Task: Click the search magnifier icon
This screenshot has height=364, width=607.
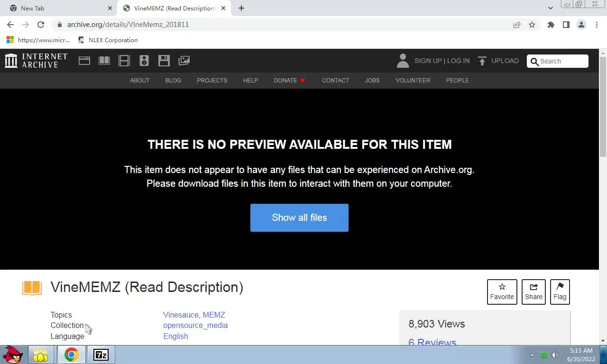Action: click(534, 61)
